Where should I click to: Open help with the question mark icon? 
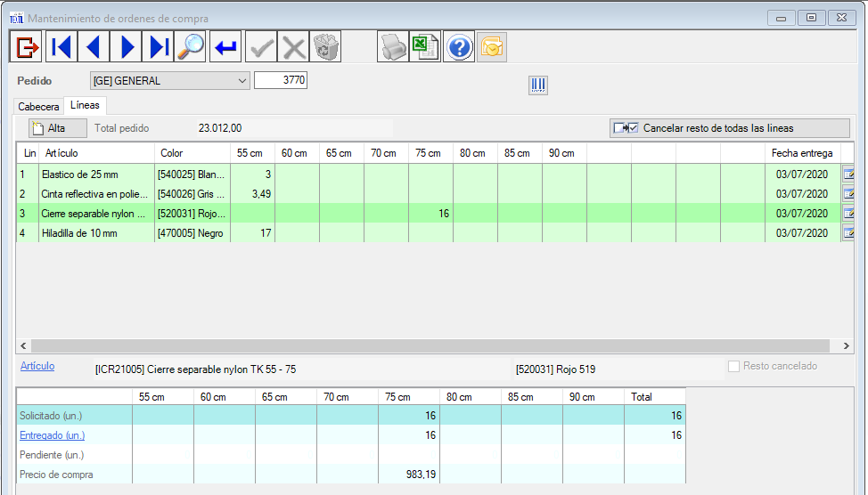[459, 46]
